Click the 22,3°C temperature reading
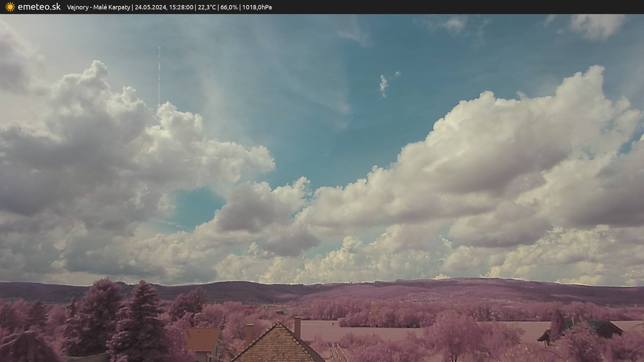644x362 pixels. 207,7
